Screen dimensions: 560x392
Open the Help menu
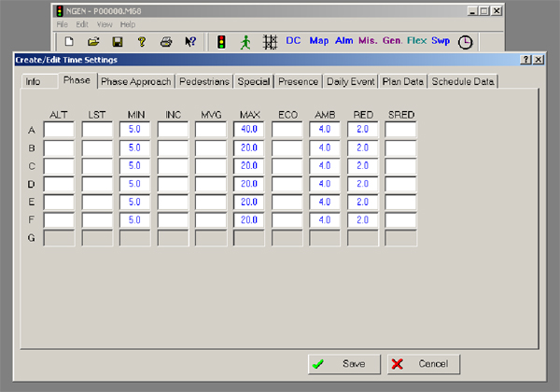(128, 24)
